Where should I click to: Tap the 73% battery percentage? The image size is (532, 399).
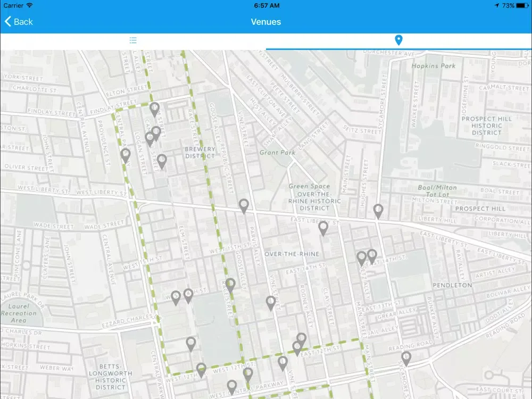tap(508, 5)
